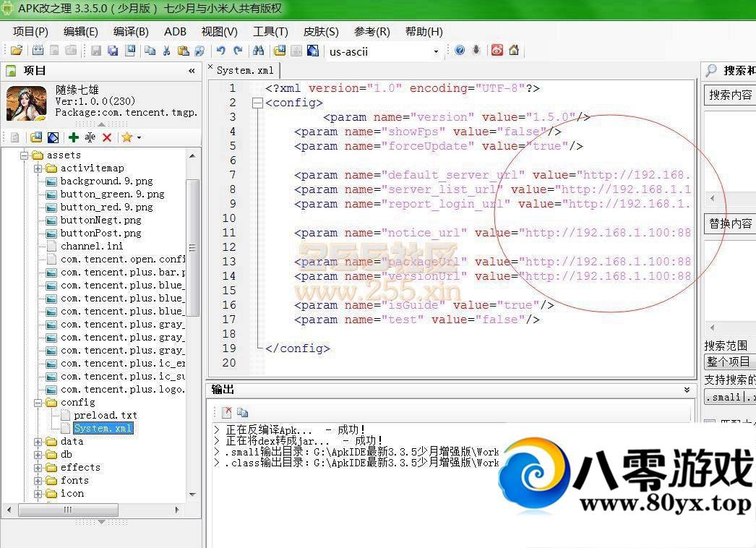Clear output with the Output panel icon
The width and height of the screenshot is (756, 548).
(x=226, y=412)
